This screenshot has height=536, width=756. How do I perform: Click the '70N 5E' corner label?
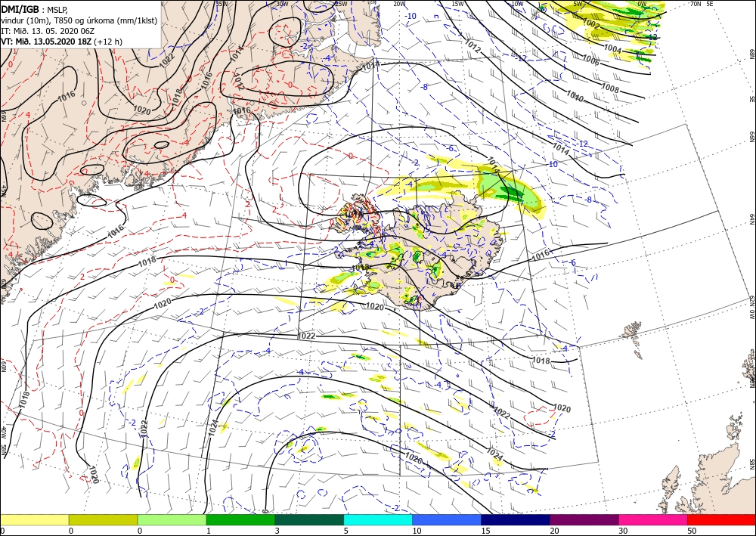[702, 4]
